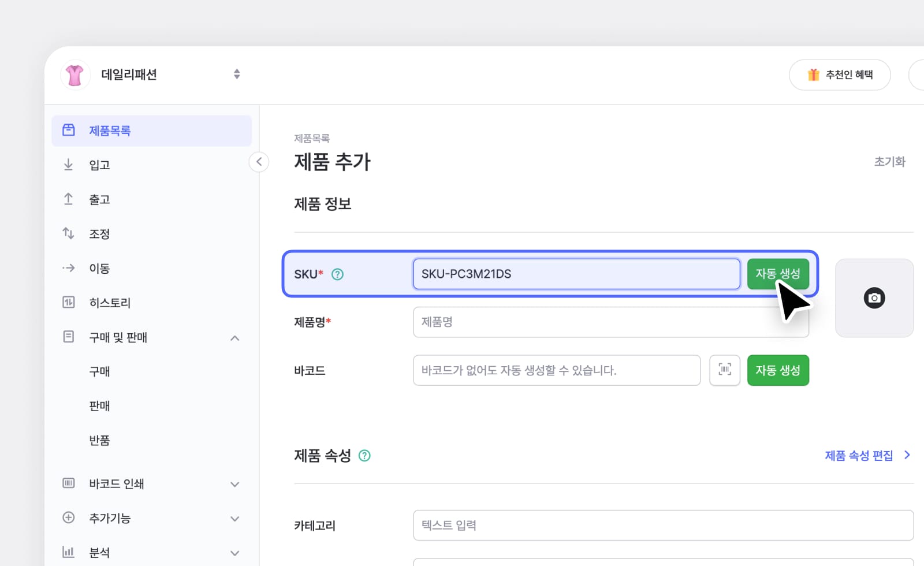
Task: Open the 조정 adjustment section icon
Action: (68, 233)
